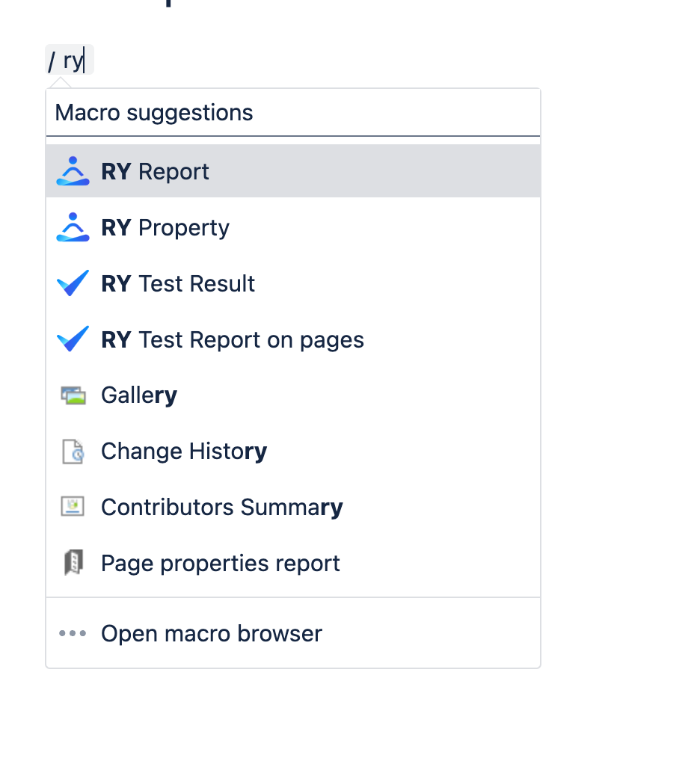This screenshot has height=770, width=700.
Task: Click the RY Report meditation icon
Action: (72, 170)
